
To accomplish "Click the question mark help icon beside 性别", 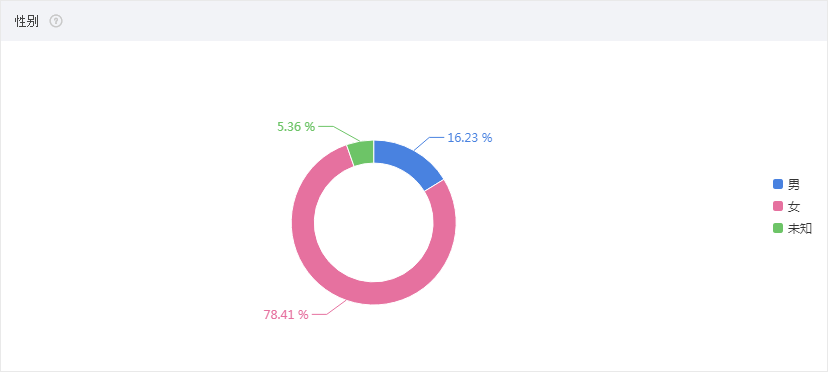I will click(x=56, y=22).
